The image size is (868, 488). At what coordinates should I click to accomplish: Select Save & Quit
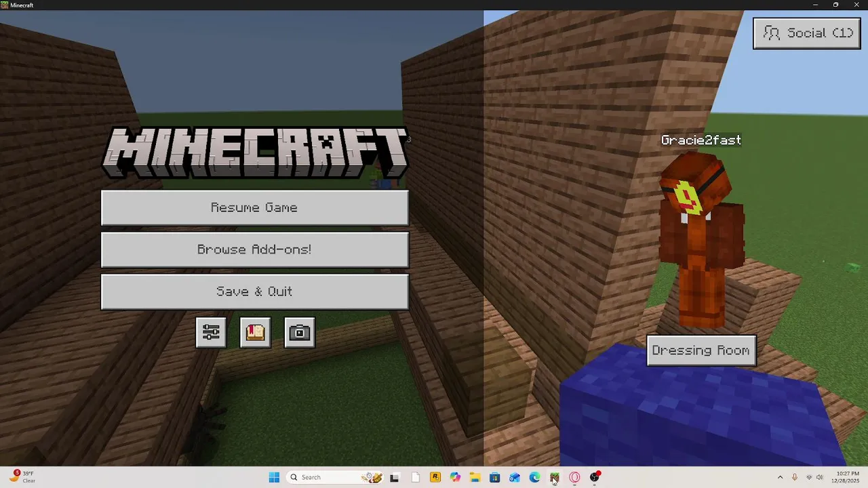(255, 291)
